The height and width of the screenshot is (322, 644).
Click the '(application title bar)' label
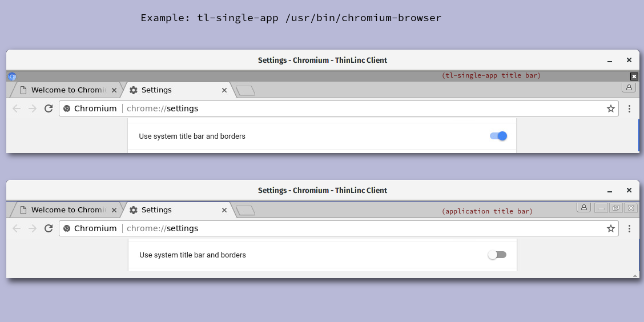click(487, 211)
